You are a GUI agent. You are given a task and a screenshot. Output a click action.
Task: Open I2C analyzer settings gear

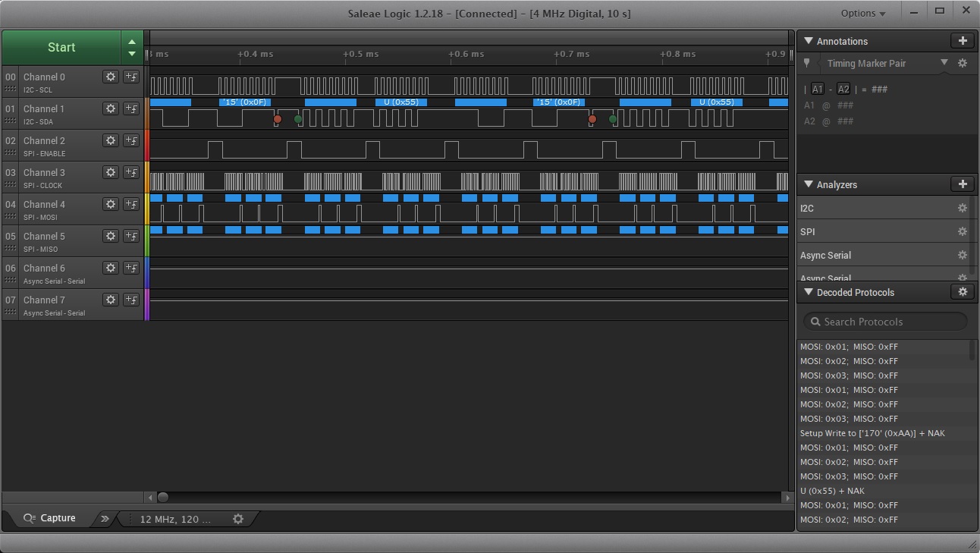(x=962, y=208)
